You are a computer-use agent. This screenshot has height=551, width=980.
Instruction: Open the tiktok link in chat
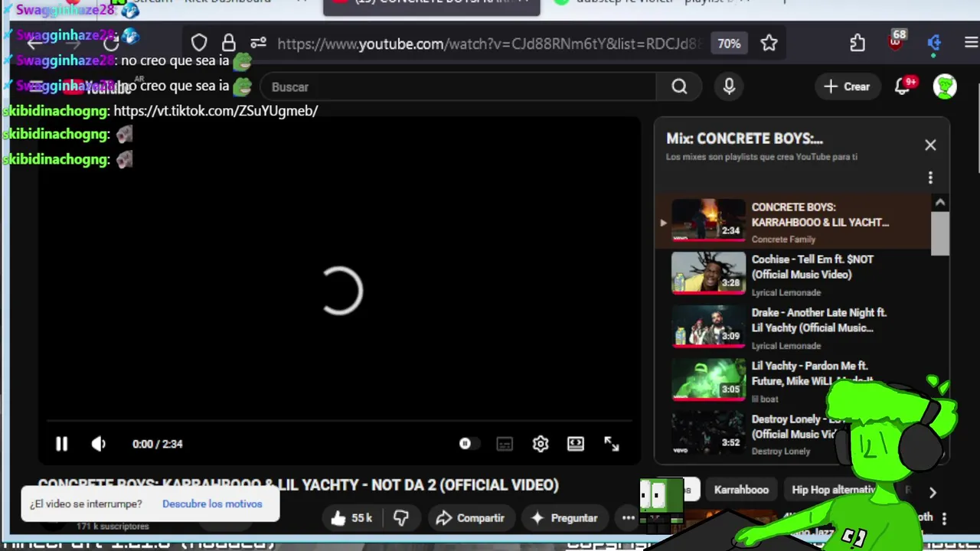(215, 111)
